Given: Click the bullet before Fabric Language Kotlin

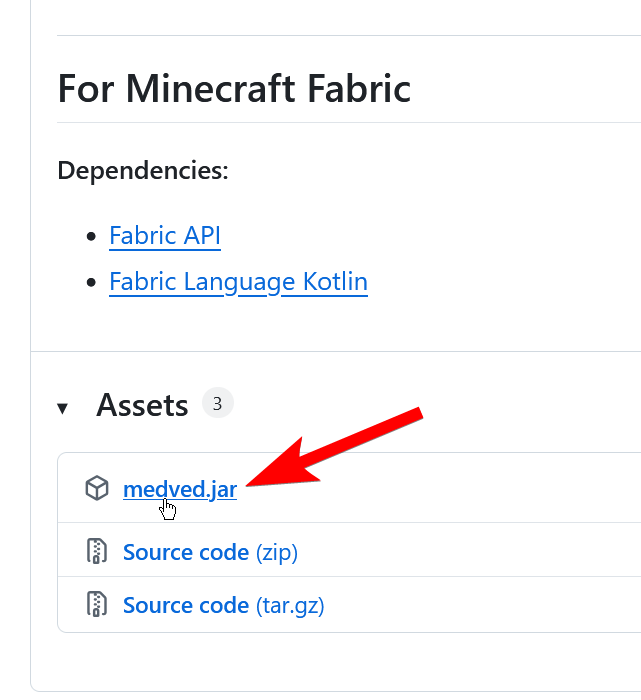Looking at the screenshot, I should [91, 282].
